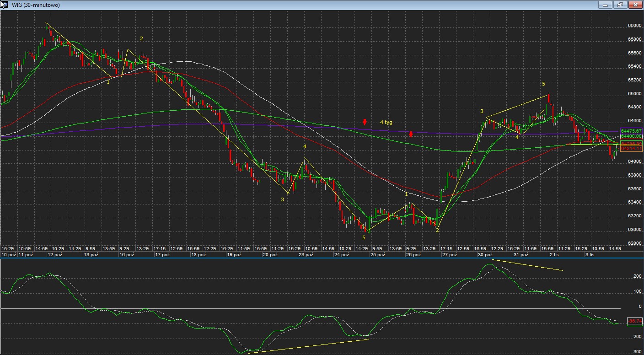The image size is (644, 355).
Task: Click the '27 paź' date label
Action: pos(449,254)
